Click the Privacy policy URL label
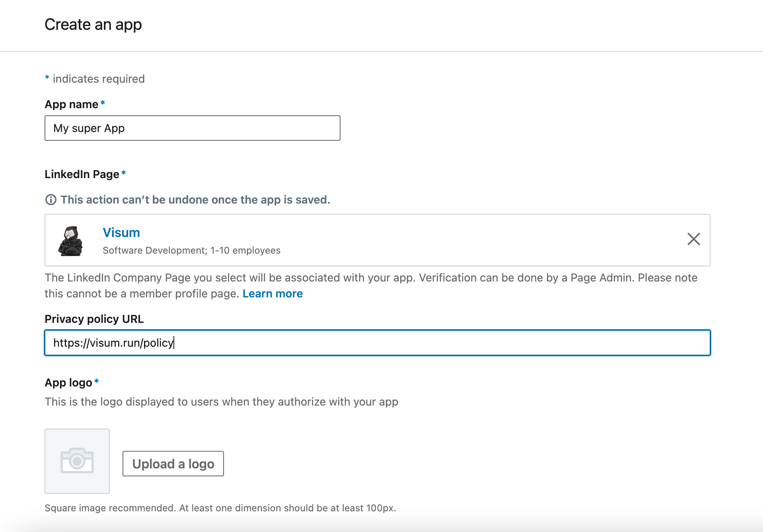Image resolution: width=763 pixels, height=532 pixels. click(x=94, y=319)
